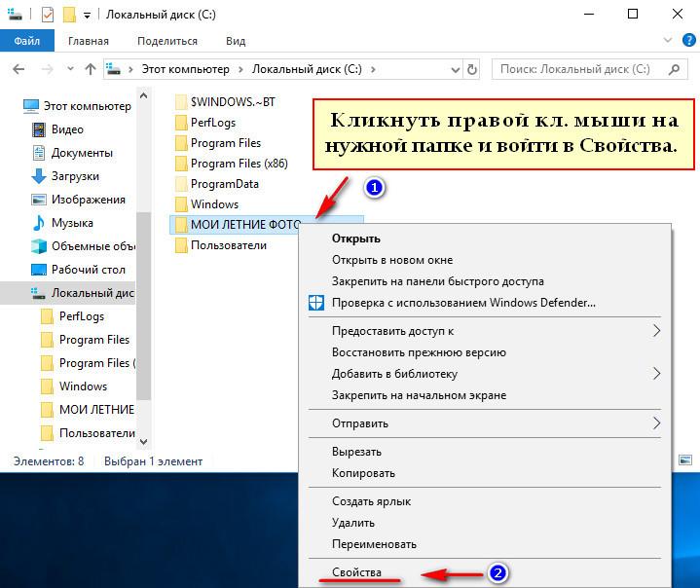
Task: Choose Восстановить прежнюю версию
Action: (485, 352)
